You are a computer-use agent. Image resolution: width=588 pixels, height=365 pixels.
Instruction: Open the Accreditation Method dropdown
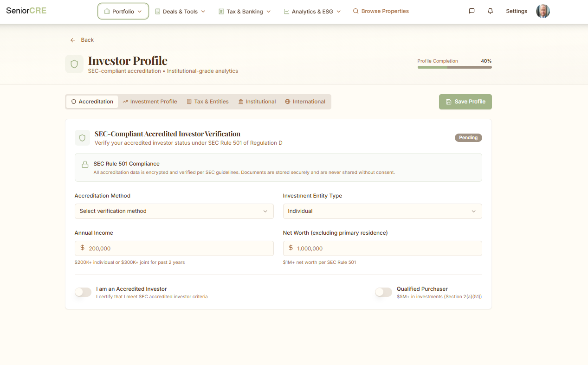(174, 211)
